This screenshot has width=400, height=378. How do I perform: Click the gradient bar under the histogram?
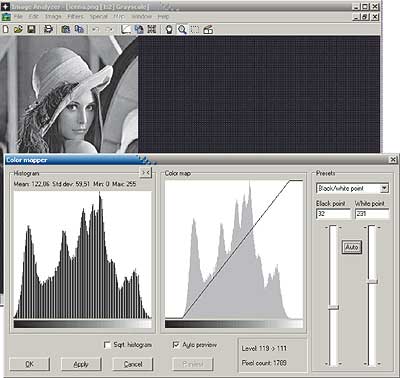[83, 324]
